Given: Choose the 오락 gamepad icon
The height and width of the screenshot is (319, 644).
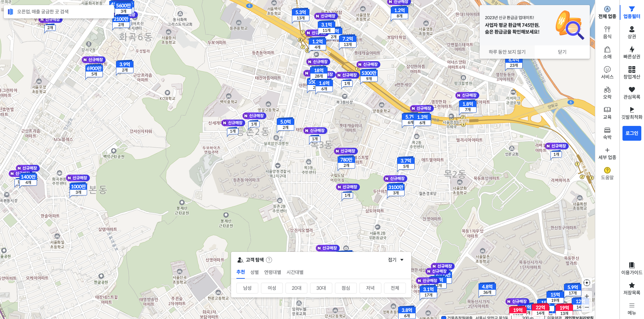Looking at the screenshot, I should click(x=607, y=90).
